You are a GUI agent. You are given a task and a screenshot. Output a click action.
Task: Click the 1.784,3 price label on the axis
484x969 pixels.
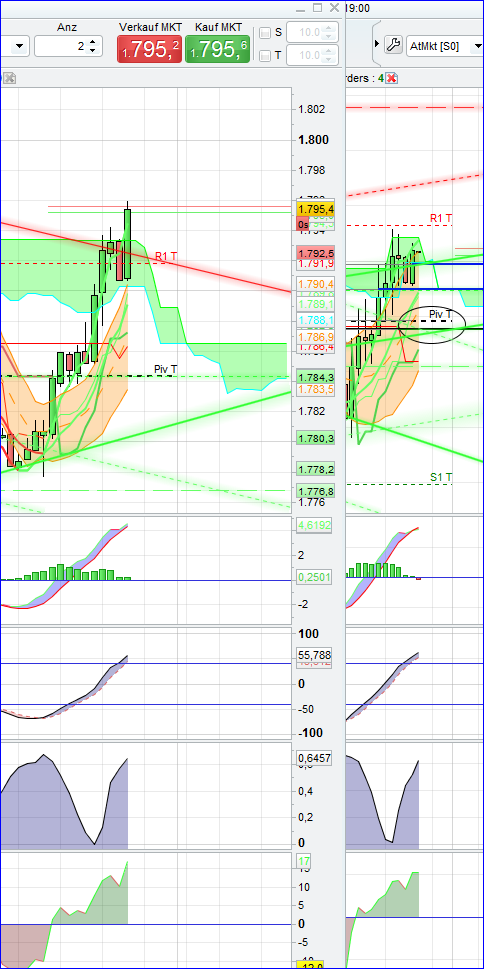[316, 377]
